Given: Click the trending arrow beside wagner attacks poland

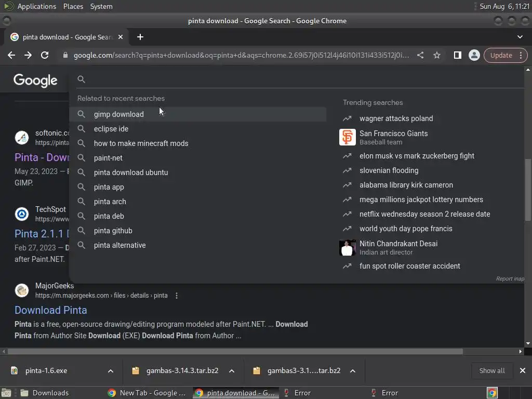Looking at the screenshot, I should (x=347, y=118).
